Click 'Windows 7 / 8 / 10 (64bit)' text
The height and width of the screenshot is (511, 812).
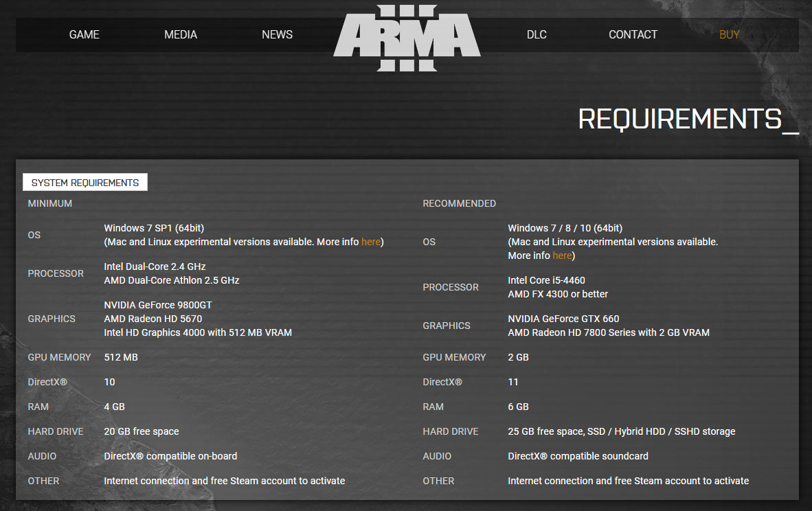pyautogui.click(x=565, y=228)
